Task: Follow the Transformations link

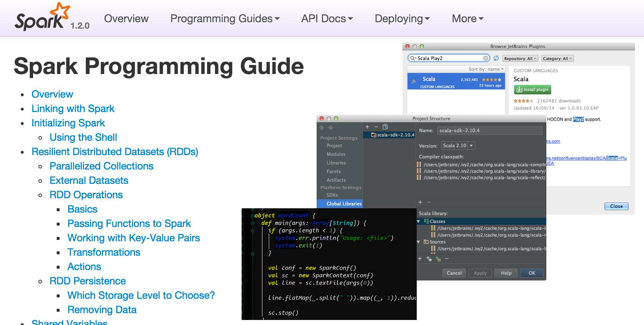Action: (x=103, y=252)
